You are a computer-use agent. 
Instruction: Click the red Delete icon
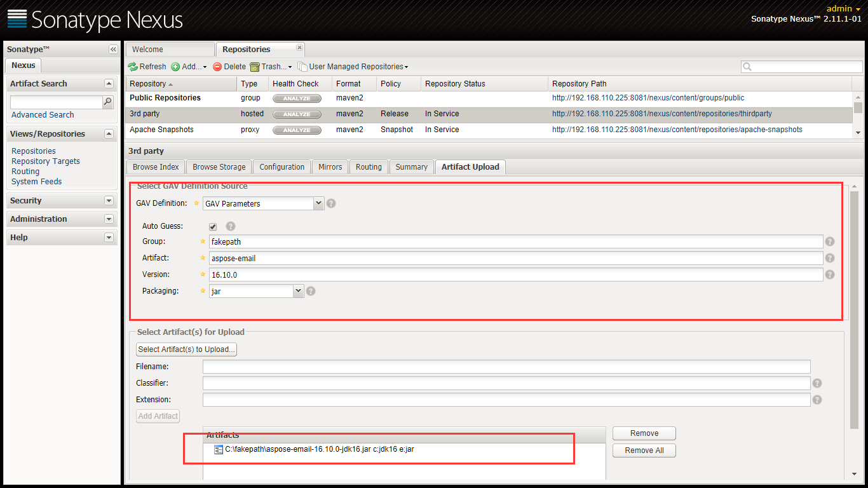click(217, 67)
